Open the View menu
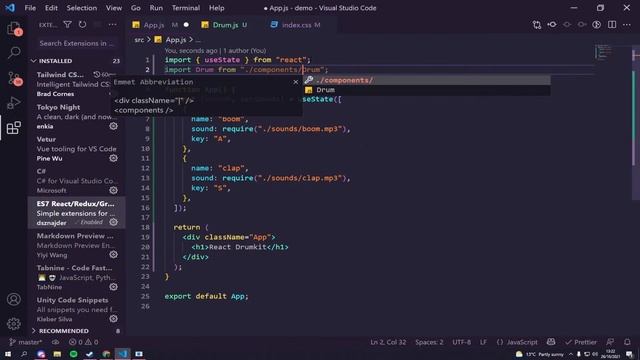The image size is (640, 360). pyautogui.click(x=114, y=8)
